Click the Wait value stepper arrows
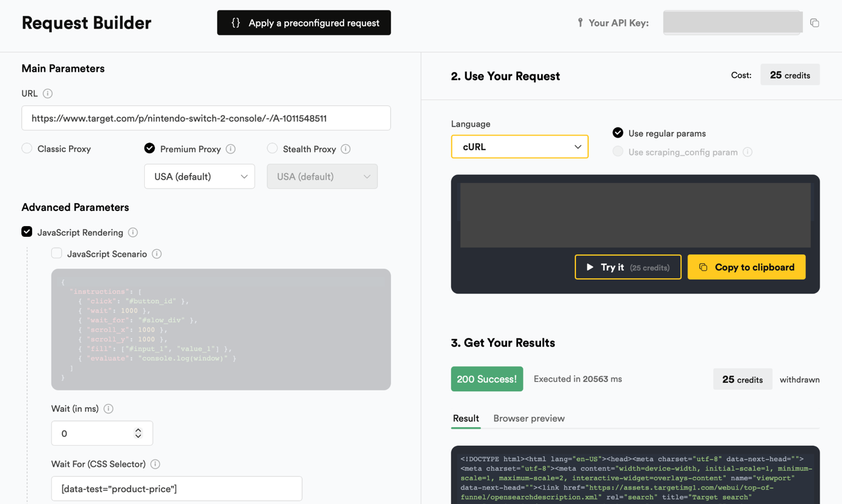This screenshot has width=842, height=504. 138,433
